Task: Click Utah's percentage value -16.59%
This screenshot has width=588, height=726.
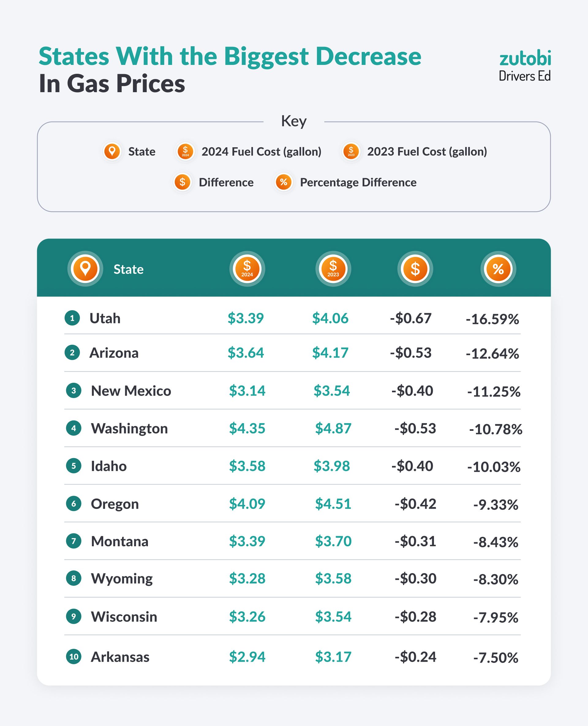Action: tap(492, 319)
